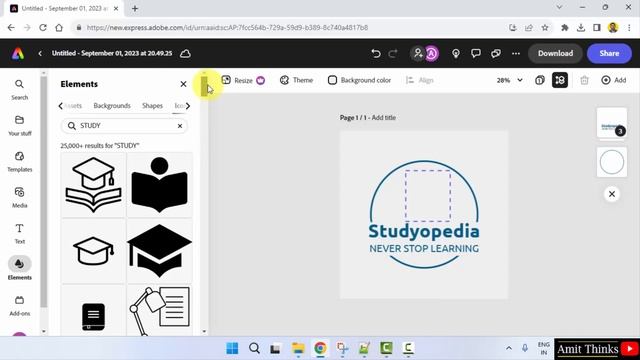Select the desk lamp and document icon
This screenshot has width=640, height=360.
click(160, 311)
